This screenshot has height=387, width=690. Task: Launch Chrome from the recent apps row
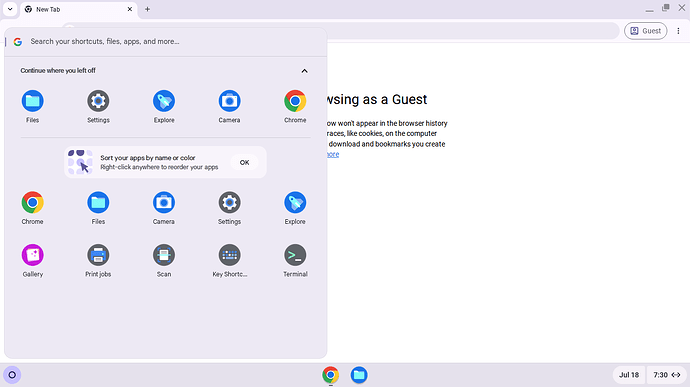(295, 106)
